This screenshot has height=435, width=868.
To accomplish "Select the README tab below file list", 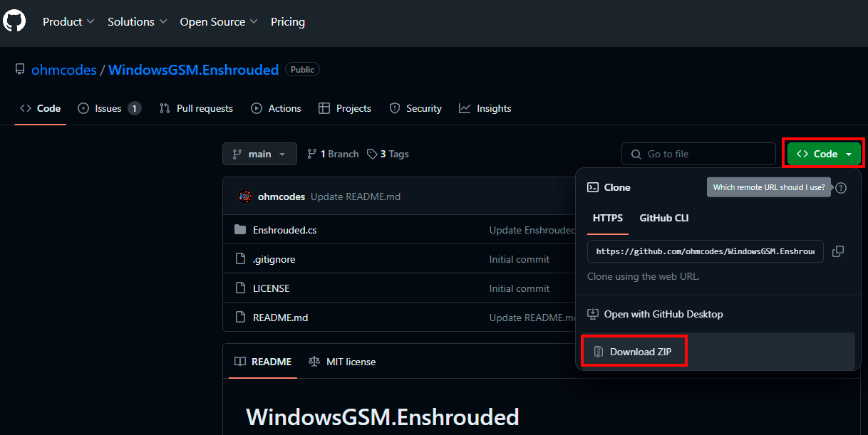I will [264, 362].
